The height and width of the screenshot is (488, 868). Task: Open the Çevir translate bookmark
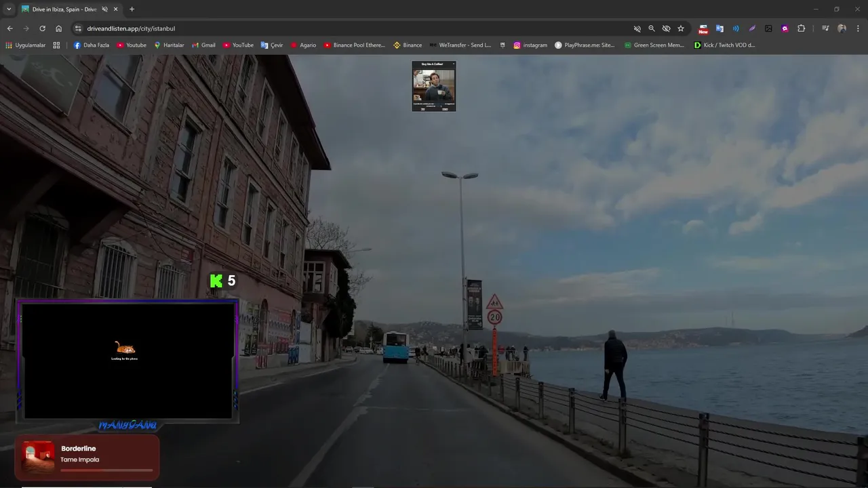(272, 45)
